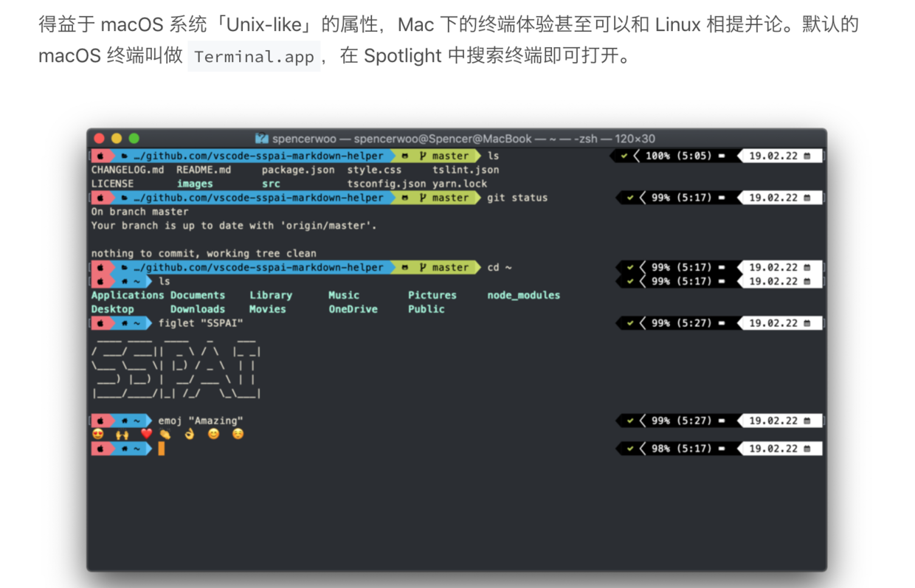The image size is (915, 588).
Task: Click the orange terminal cursor block
Action: click(x=162, y=449)
